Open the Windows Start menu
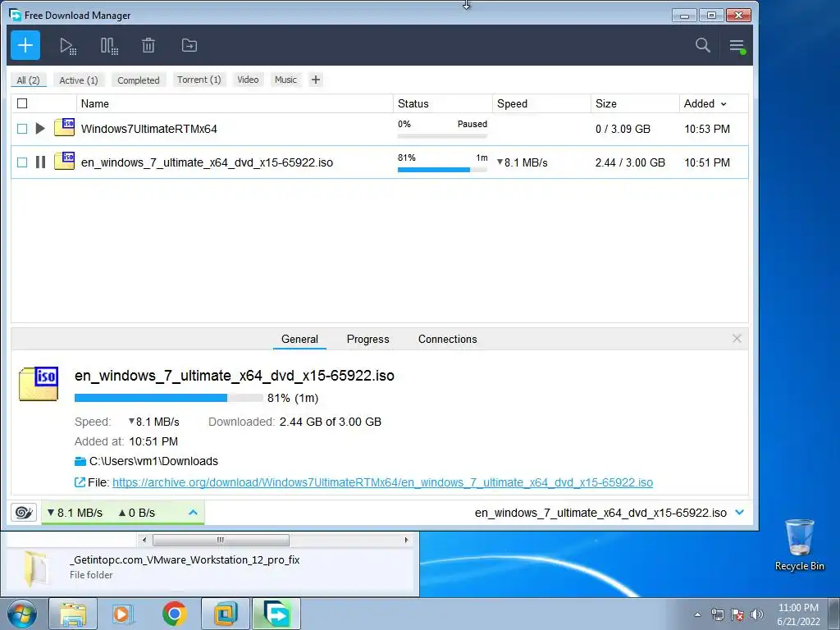Image resolution: width=840 pixels, height=630 pixels. tap(22, 614)
